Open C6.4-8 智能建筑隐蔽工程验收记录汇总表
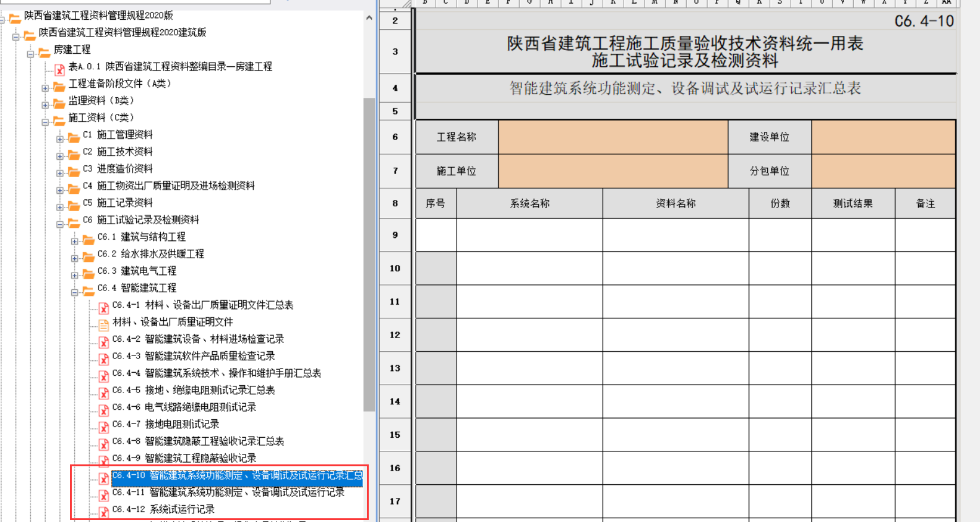The image size is (980, 522). 198,441
